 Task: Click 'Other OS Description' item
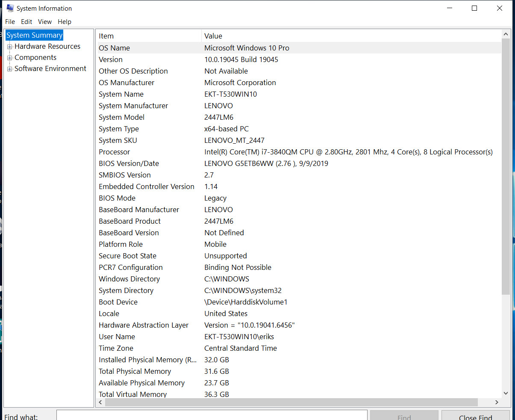point(133,71)
